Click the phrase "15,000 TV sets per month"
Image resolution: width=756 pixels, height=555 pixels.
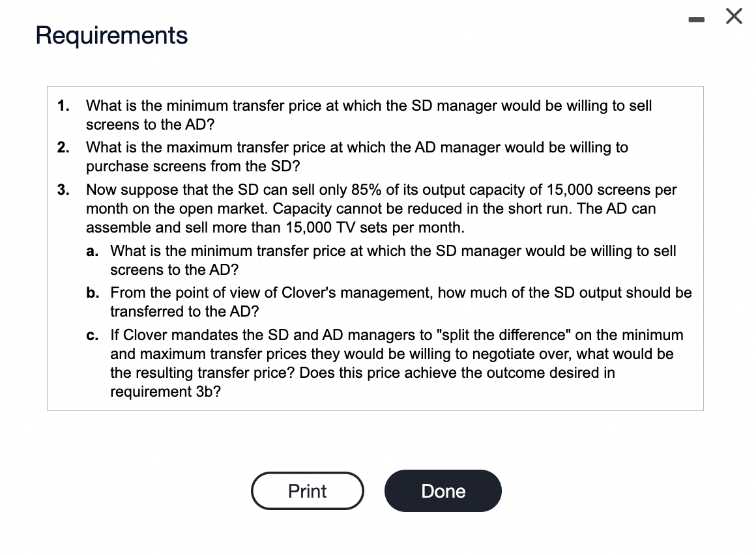click(374, 227)
